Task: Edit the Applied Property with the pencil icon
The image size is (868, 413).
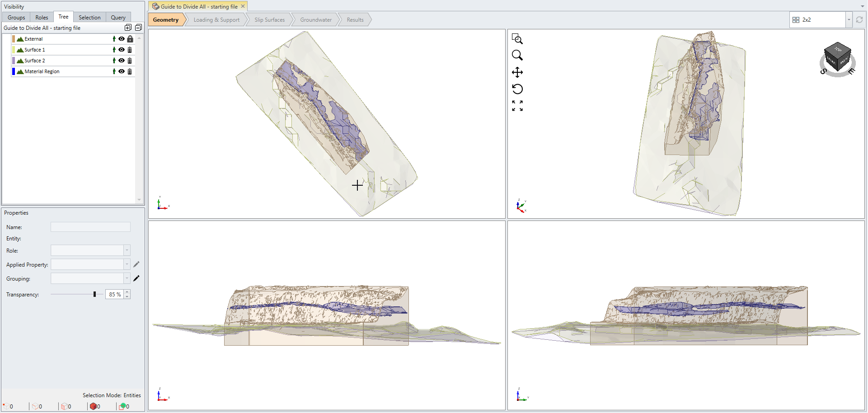Action: click(x=137, y=264)
